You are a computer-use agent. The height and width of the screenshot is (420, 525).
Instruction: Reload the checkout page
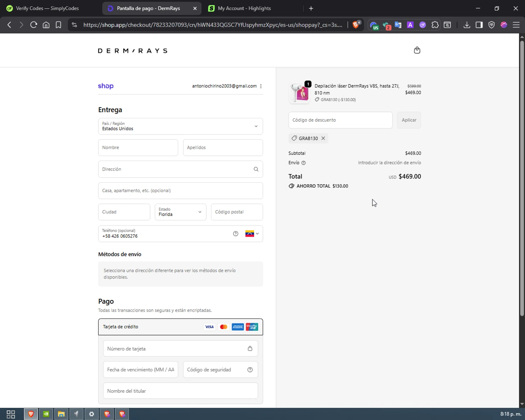click(x=34, y=25)
